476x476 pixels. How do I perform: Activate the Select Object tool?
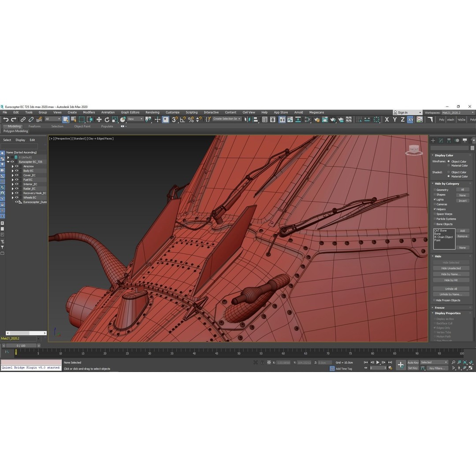tap(66, 119)
